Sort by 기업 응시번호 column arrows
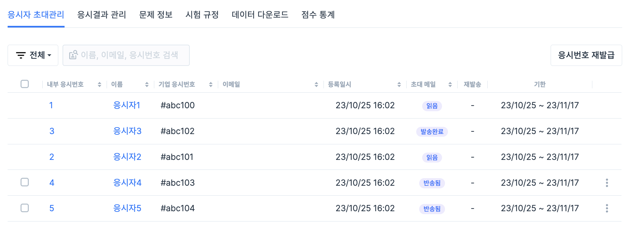Screen dimensions: 644x243 click(211, 85)
